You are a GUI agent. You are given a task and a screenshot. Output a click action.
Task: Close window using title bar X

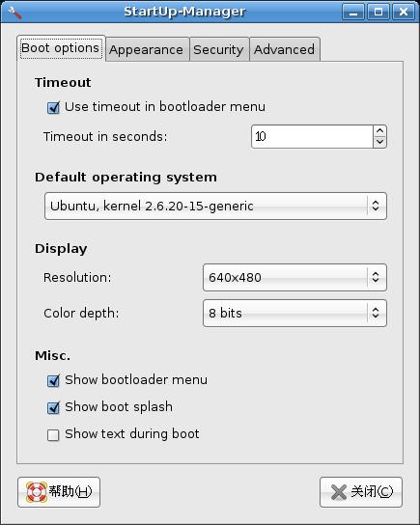[x=404, y=12]
